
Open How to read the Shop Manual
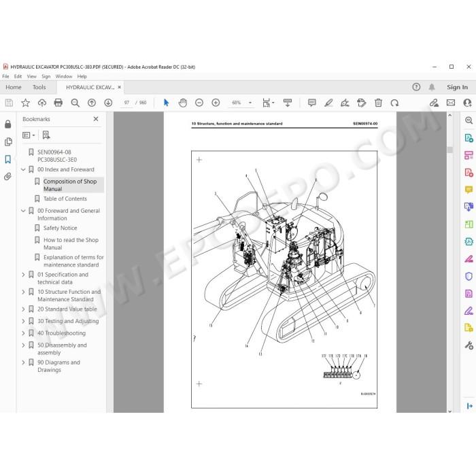(x=71, y=243)
